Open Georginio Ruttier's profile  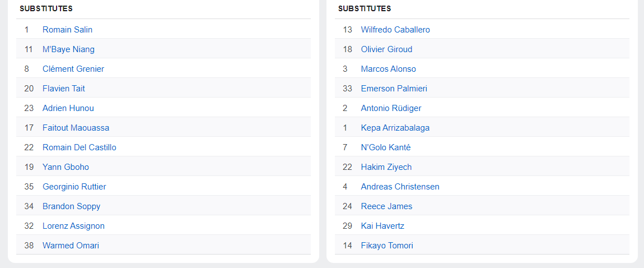pyautogui.click(x=74, y=187)
